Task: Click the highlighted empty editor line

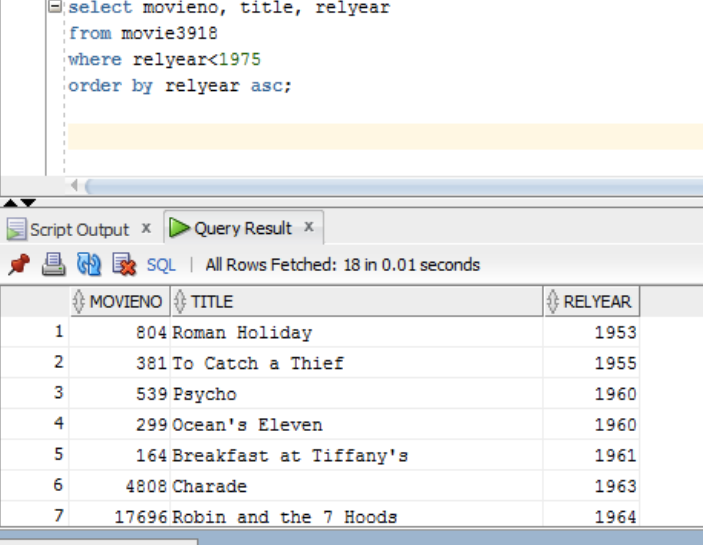Action: click(x=385, y=136)
